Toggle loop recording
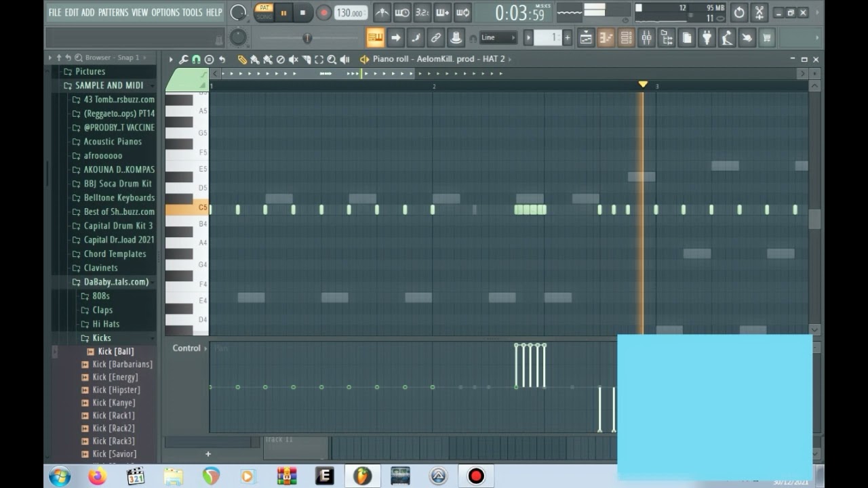 pos(462,12)
